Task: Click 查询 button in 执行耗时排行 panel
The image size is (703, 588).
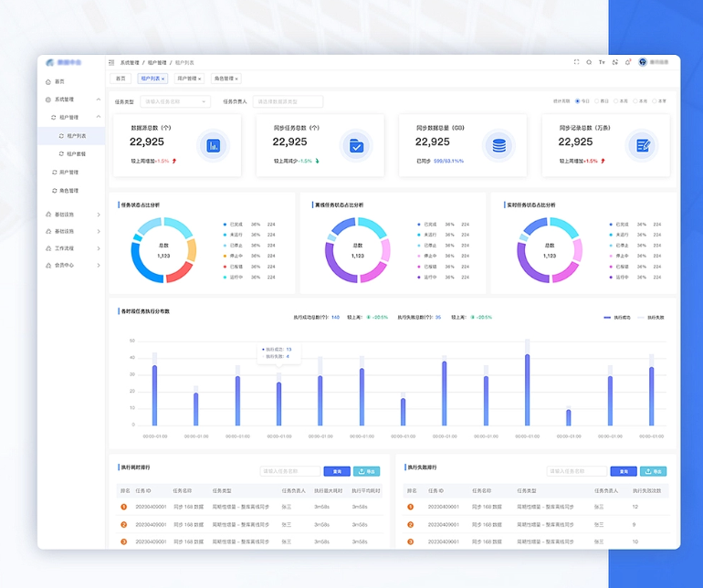Action: (336, 472)
